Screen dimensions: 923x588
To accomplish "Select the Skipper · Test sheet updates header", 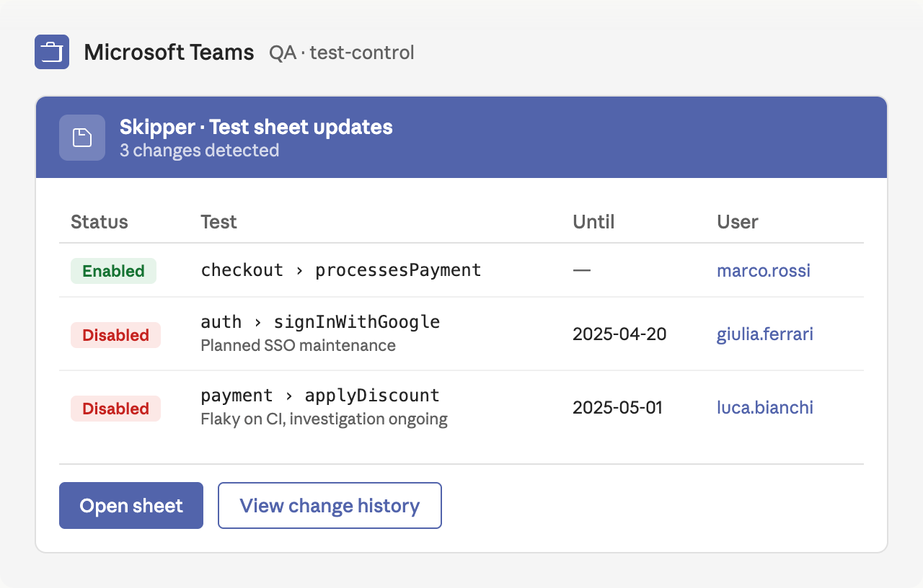I will click(x=254, y=127).
